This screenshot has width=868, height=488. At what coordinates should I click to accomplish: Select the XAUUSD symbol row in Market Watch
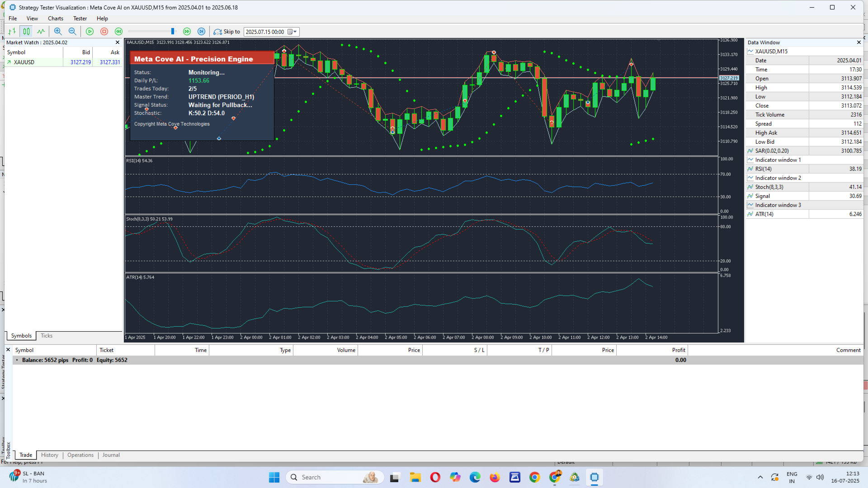[63, 62]
